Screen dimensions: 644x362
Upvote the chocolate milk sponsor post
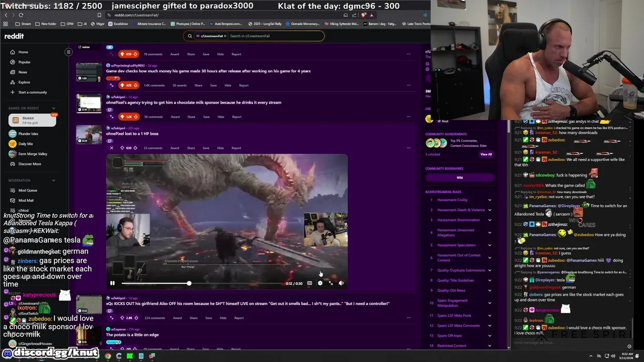point(122,117)
